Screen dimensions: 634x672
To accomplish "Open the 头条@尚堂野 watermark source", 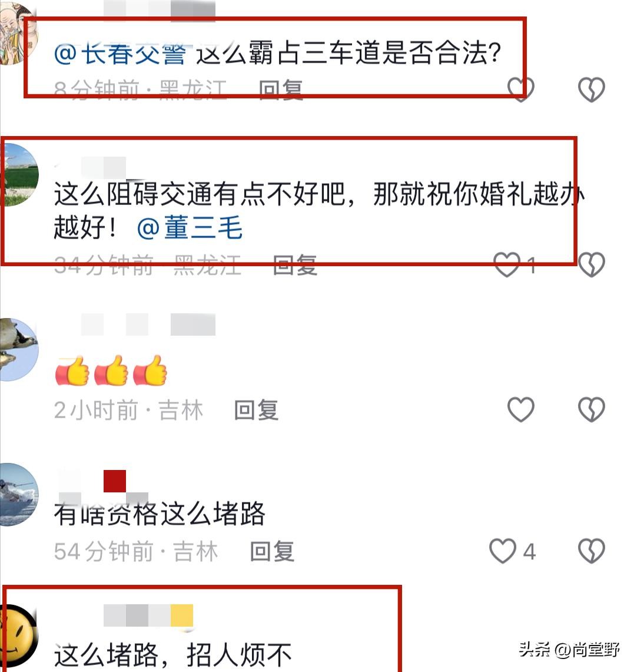I will [x=569, y=650].
